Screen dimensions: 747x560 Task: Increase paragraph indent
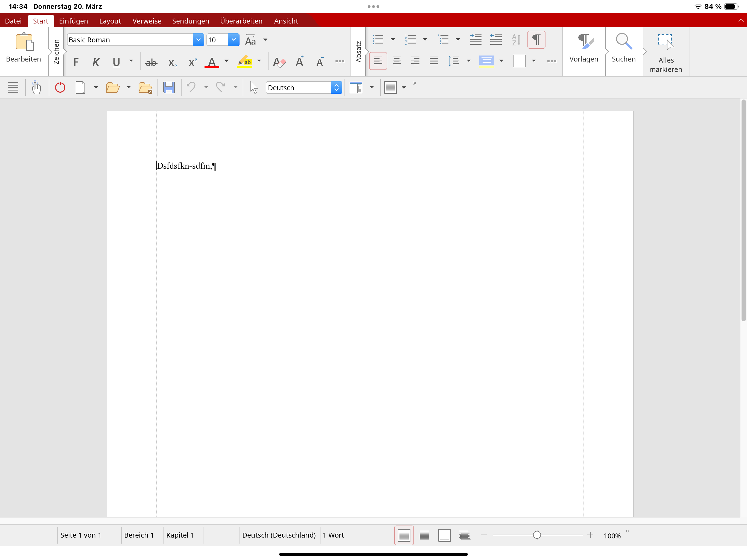(475, 40)
